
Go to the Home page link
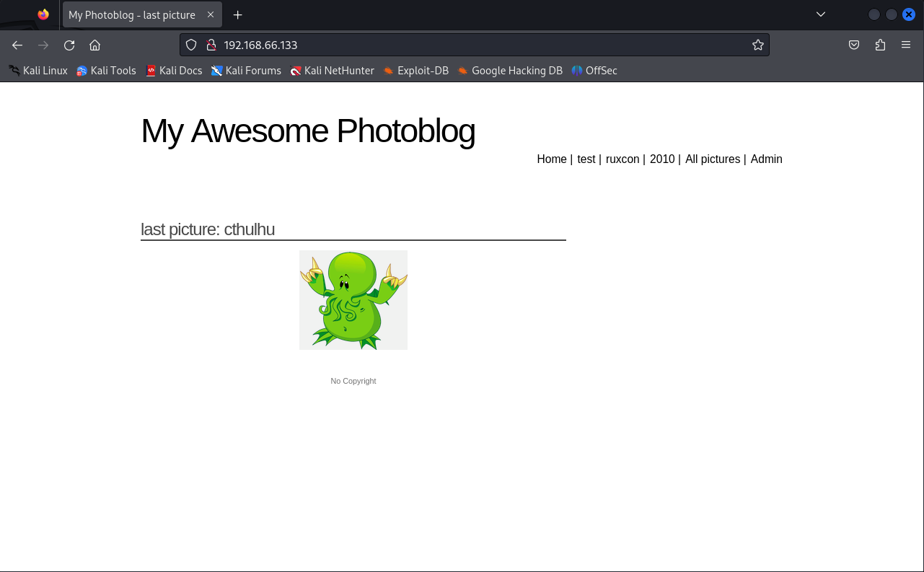pos(552,159)
